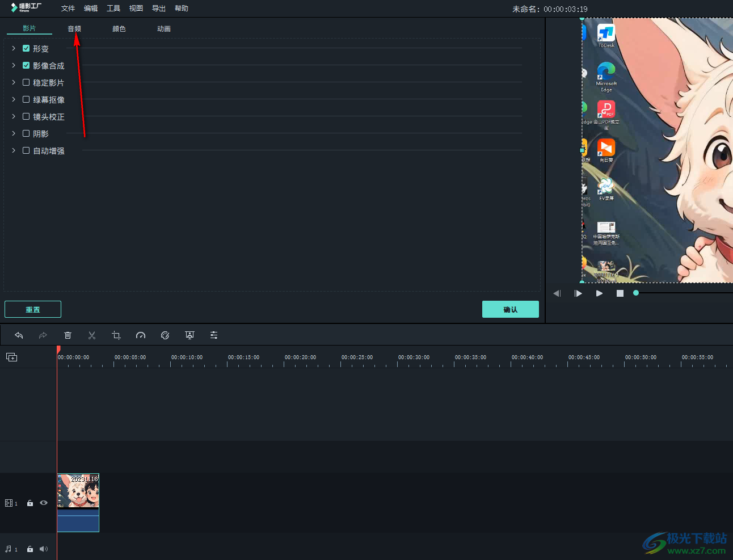Image resolution: width=733 pixels, height=560 pixels.
Task: Expand the 影像合成 section chevron
Action: click(14, 65)
